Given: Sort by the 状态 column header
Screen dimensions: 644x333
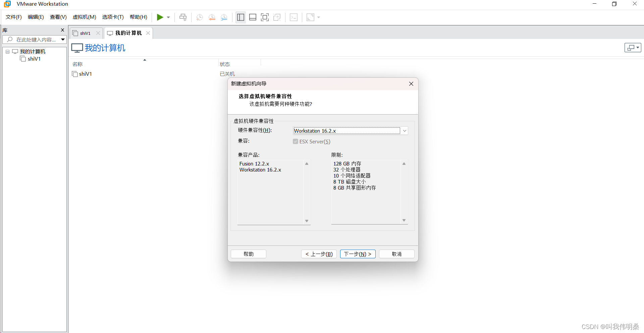Looking at the screenshot, I should tap(225, 64).
